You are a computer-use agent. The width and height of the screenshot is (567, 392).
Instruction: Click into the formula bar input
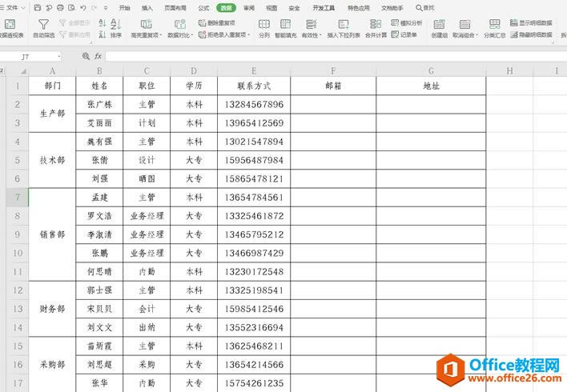[x=336, y=56]
